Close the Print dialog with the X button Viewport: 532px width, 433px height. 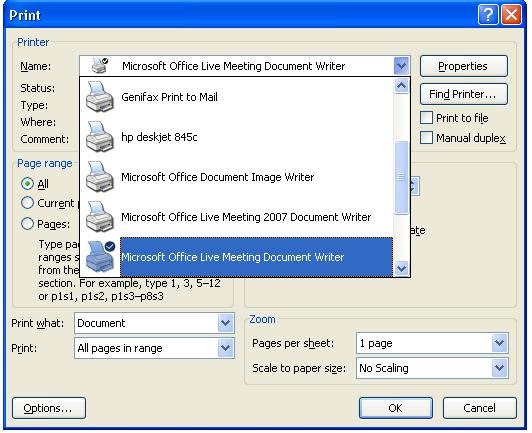(511, 15)
